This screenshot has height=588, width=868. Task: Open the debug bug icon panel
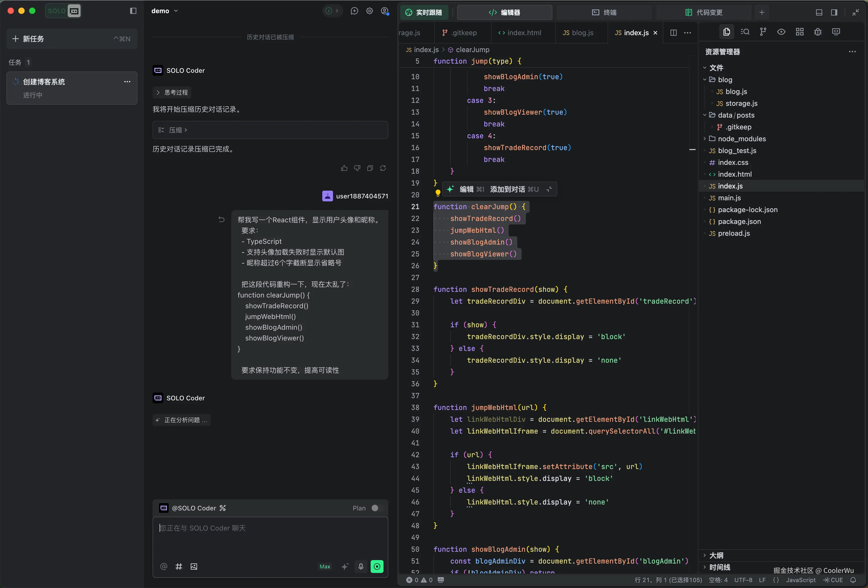818,32
